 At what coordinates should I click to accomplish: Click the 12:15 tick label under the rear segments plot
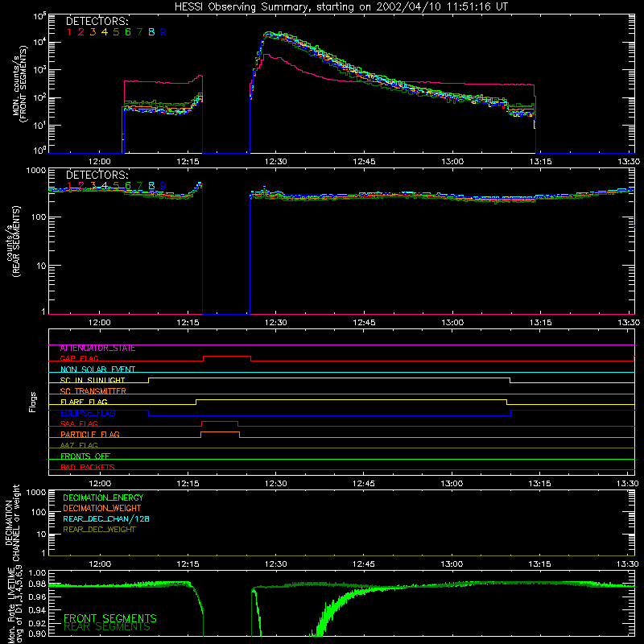pos(188,323)
